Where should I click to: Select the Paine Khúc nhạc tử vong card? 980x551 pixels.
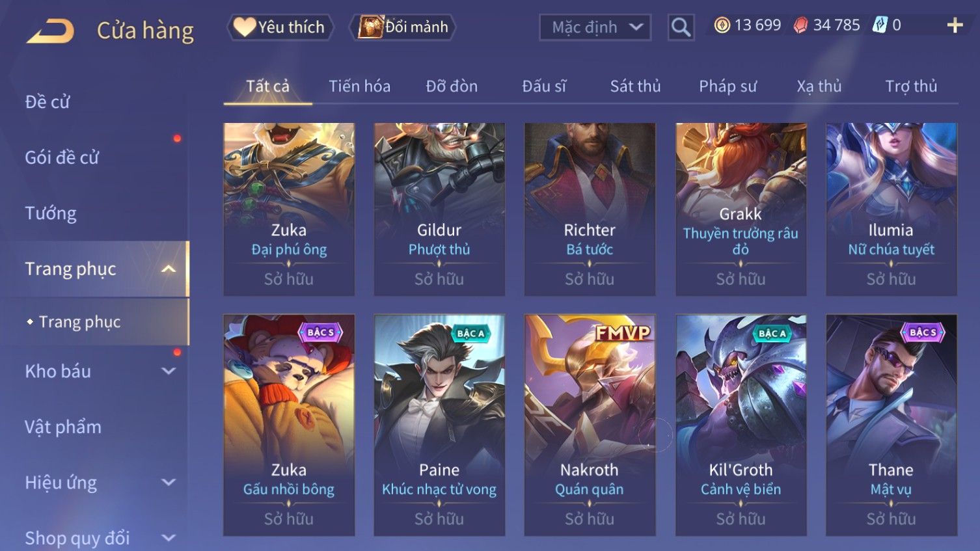(439, 425)
